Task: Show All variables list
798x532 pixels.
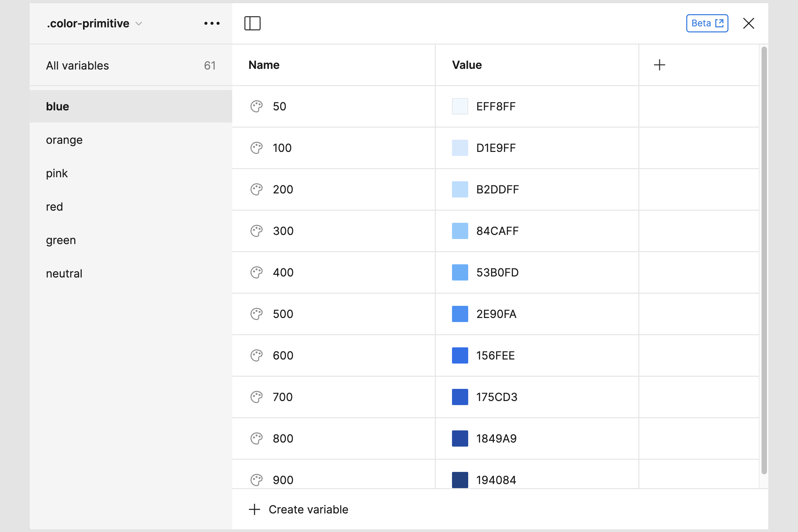Action: (131, 65)
